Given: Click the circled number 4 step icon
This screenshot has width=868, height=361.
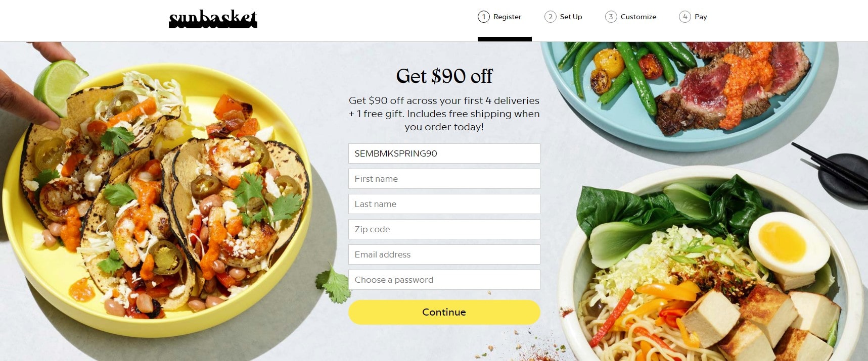Looking at the screenshot, I should coord(684,17).
